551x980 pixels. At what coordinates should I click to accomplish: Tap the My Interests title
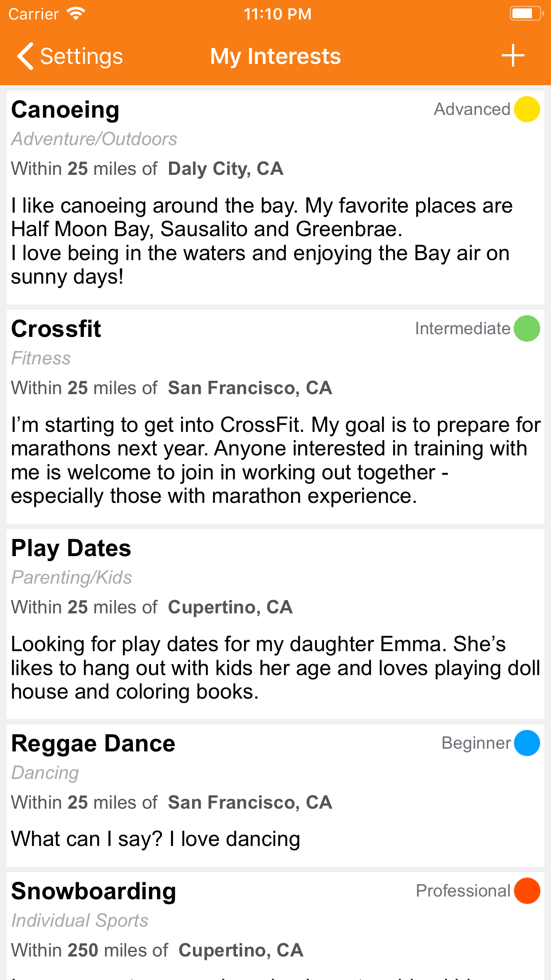click(275, 56)
